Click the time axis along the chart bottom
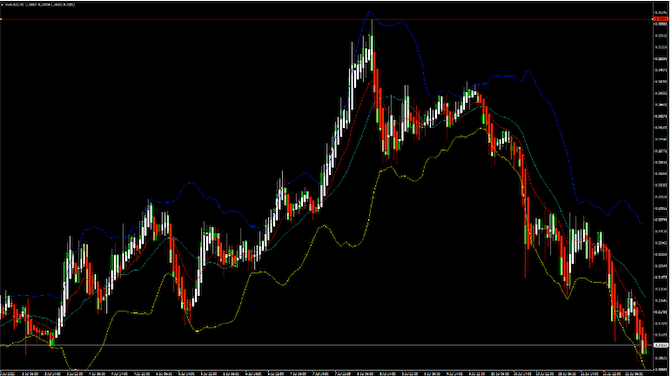 pos(326,373)
